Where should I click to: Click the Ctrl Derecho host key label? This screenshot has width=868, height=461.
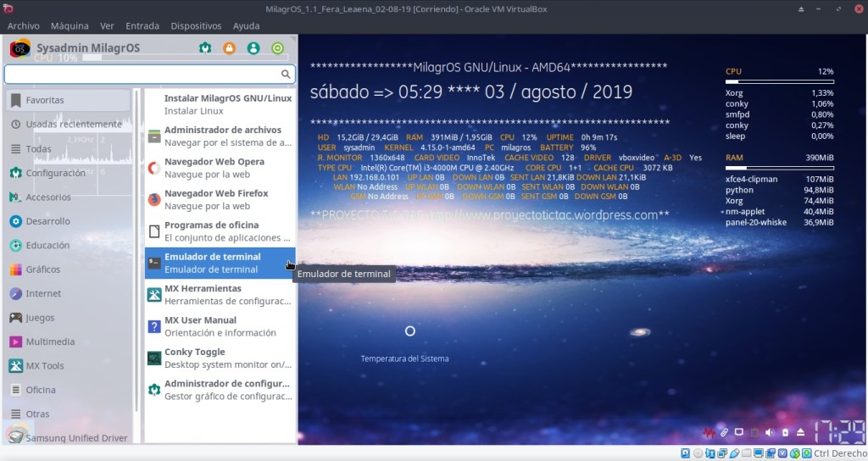(840, 453)
